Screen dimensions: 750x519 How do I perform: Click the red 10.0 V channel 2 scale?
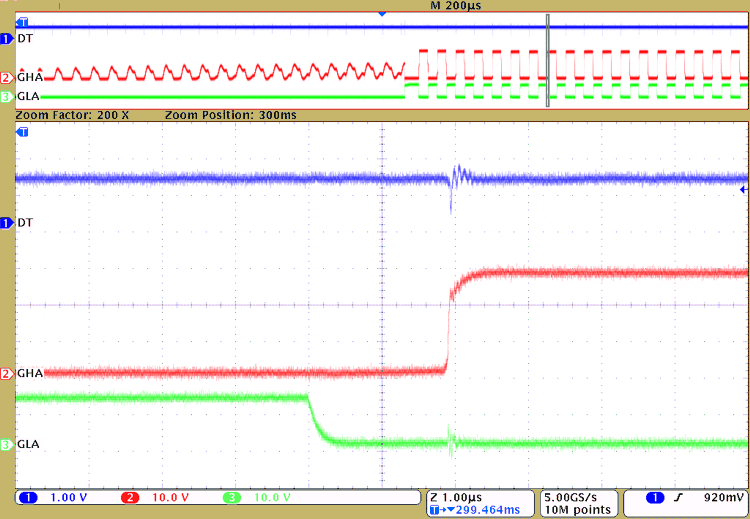(x=169, y=497)
